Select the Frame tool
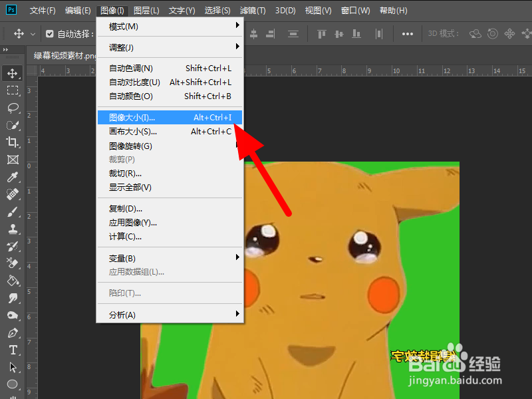The width and height of the screenshot is (532, 399). click(x=13, y=160)
